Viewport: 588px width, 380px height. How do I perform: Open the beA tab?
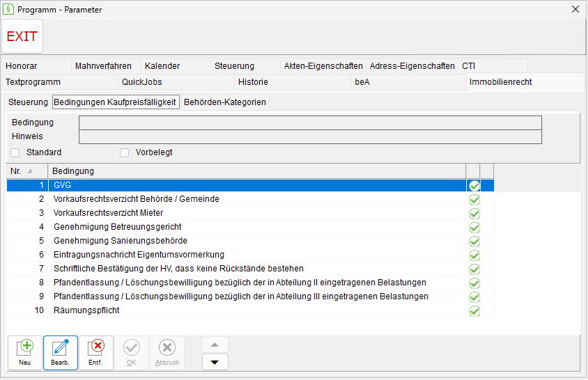point(408,82)
